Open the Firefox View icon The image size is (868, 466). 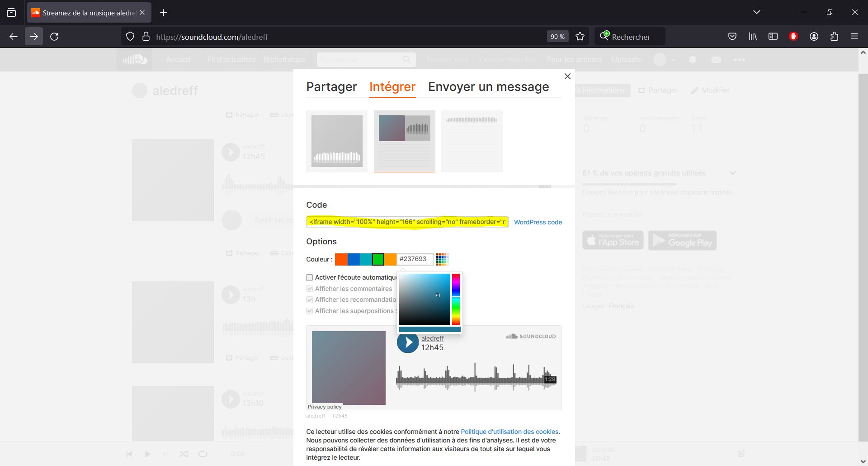coord(11,13)
